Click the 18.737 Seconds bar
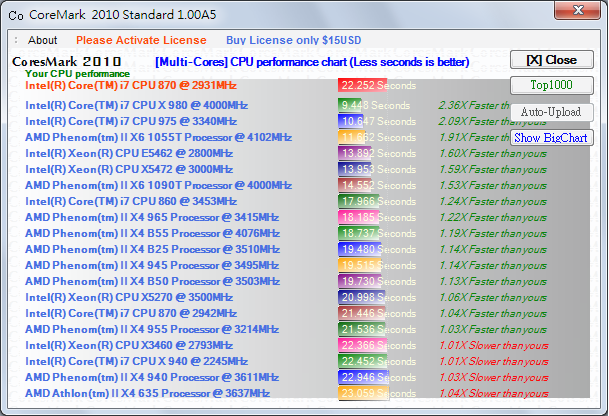Viewport: 609px width, 416px height. tap(359, 233)
